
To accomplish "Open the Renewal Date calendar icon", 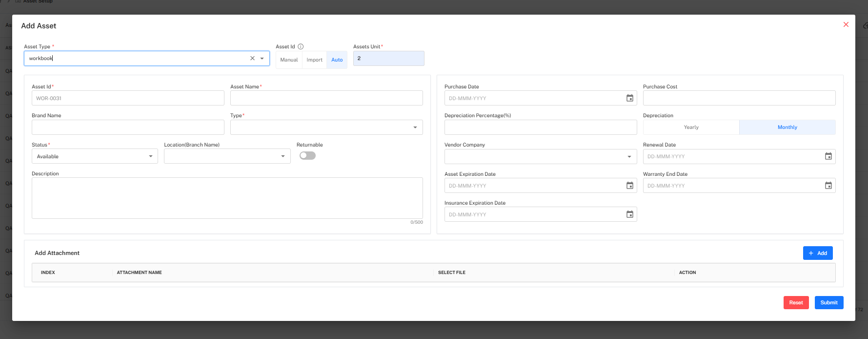I will click(828, 156).
